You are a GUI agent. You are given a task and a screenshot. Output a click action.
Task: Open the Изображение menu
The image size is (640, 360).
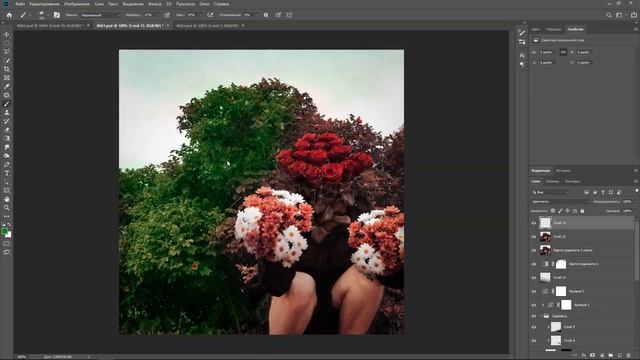pyautogui.click(x=77, y=4)
